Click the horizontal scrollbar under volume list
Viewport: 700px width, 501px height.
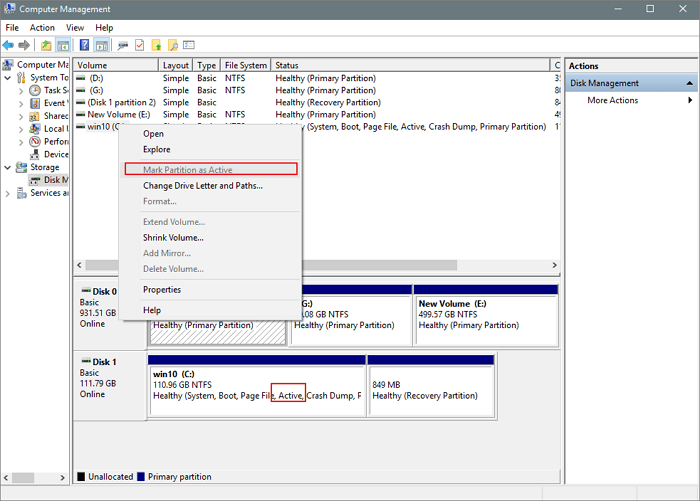[x=300, y=266]
